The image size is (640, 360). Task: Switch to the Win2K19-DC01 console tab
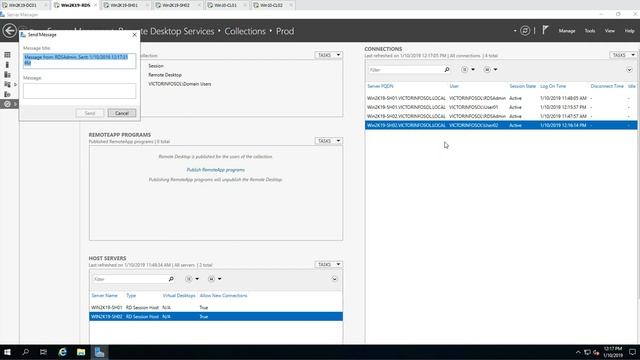[x=22, y=5]
